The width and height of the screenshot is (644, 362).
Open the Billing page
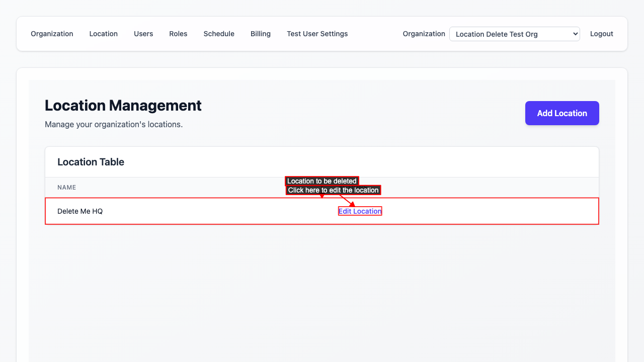point(261,34)
